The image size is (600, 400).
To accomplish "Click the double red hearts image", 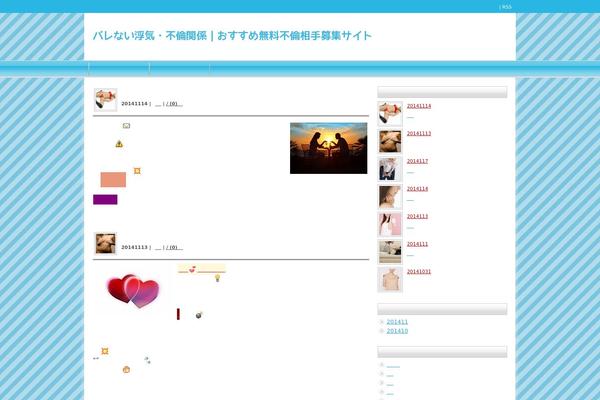I will click(133, 291).
